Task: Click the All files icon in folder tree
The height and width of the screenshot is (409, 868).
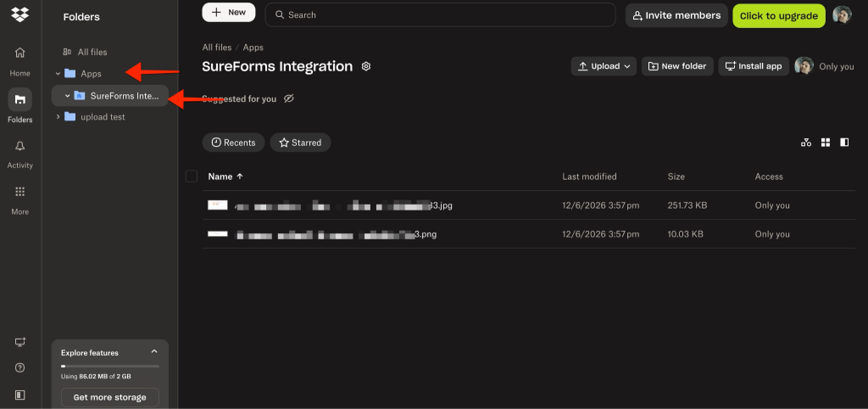Action: pos(67,52)
